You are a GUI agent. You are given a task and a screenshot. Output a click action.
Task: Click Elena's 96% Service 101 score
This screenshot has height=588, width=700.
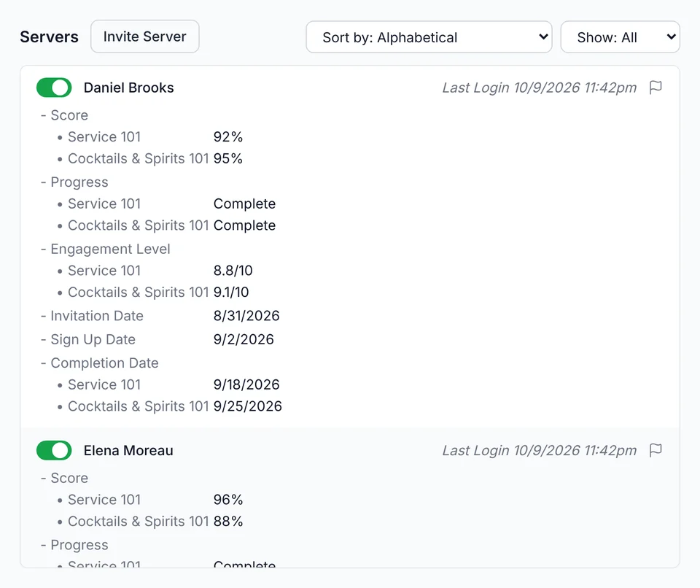click(227, 500)
